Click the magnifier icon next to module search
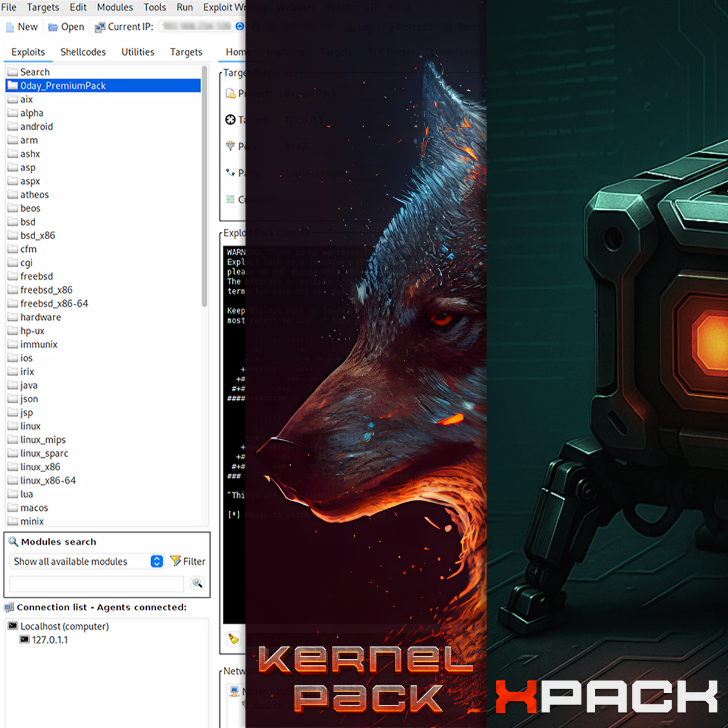This screenshot has height=728, width=728. 197,583
